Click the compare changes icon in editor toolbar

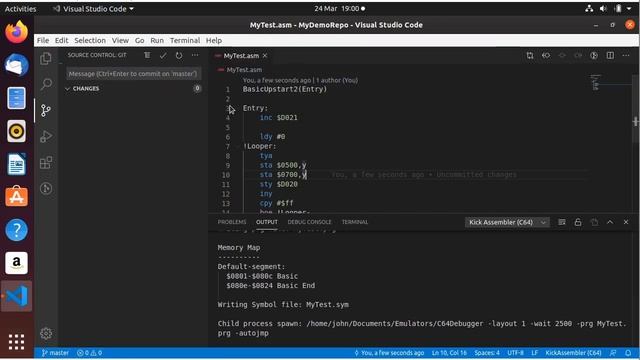click(x=530, y=55)
